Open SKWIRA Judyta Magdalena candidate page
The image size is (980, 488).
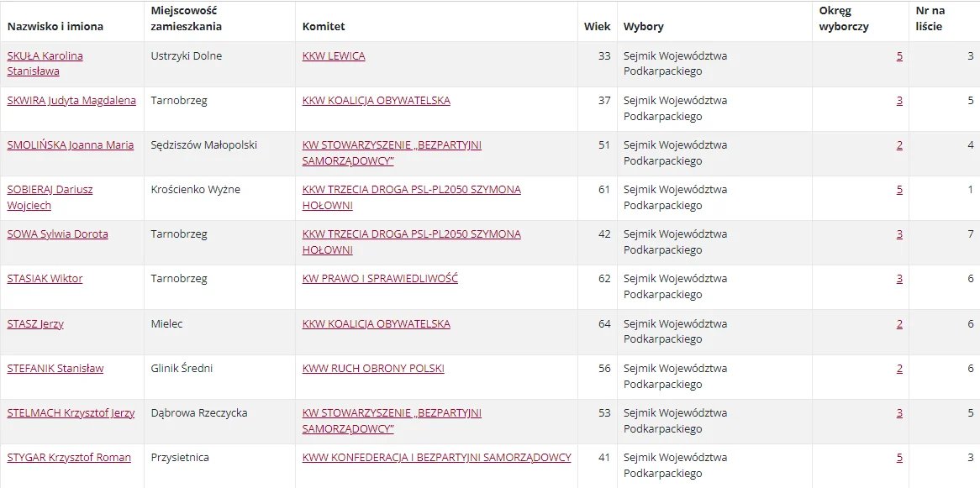tap(71, 101)
